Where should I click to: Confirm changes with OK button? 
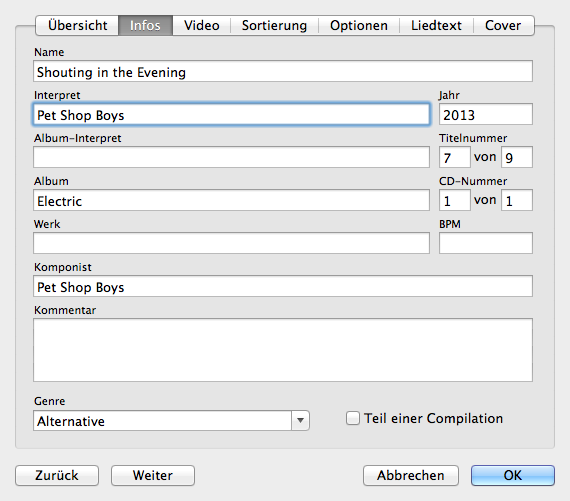[x=513, y=475]
